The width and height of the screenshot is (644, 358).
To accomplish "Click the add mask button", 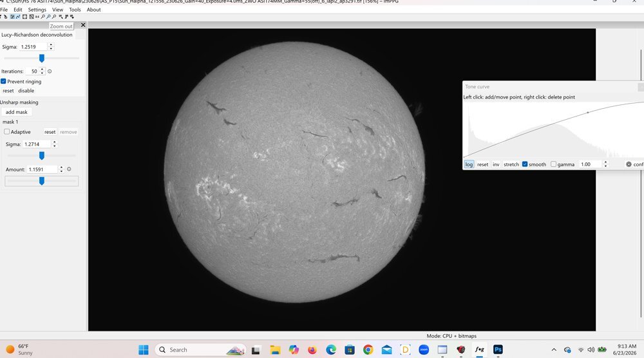I will [17, 112].
